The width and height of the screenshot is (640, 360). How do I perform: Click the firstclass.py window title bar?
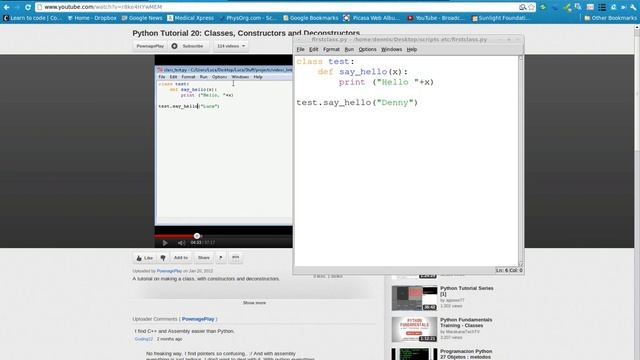408,40
